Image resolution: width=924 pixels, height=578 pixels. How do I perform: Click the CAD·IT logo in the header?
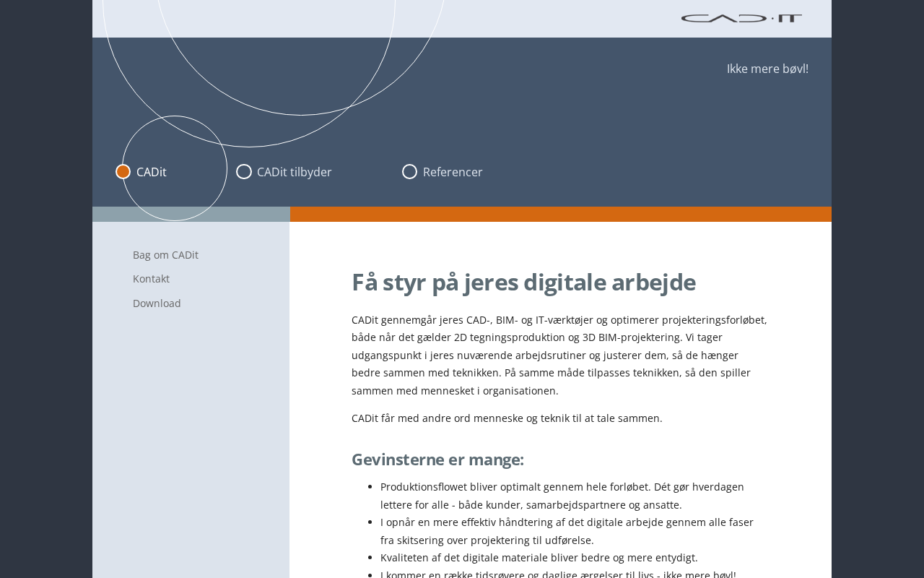[x=741, y=18]
